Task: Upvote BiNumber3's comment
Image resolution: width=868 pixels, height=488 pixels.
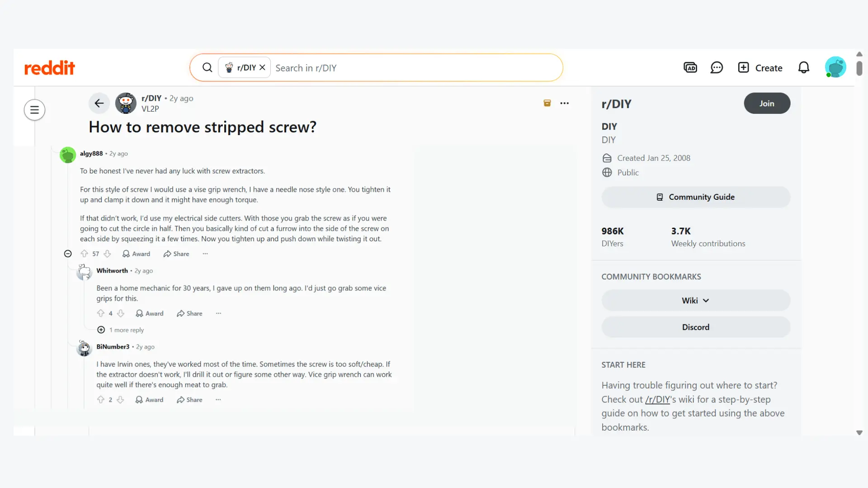Action: click(101, 399)
